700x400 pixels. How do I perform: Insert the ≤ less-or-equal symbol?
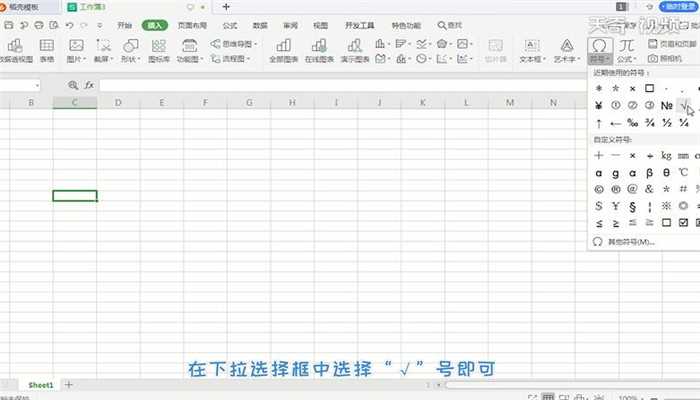coord(599,223)
